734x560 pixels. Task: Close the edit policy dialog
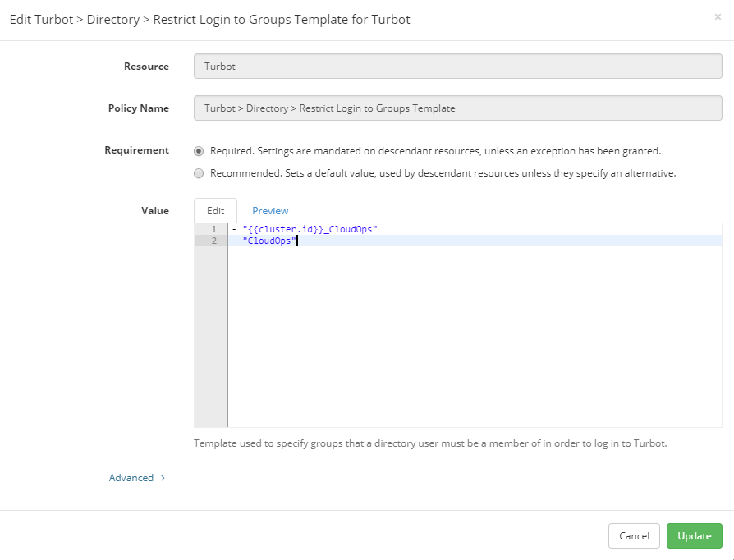[718, 17]
